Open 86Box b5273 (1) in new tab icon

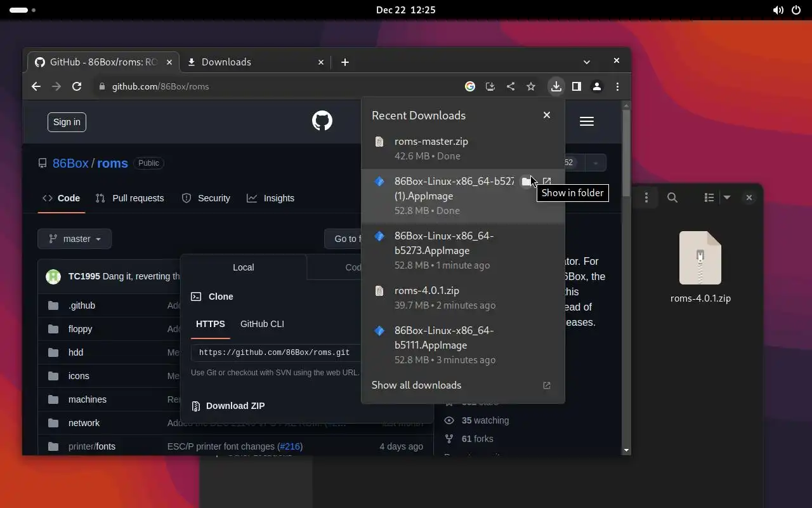[x=547, y=182]
